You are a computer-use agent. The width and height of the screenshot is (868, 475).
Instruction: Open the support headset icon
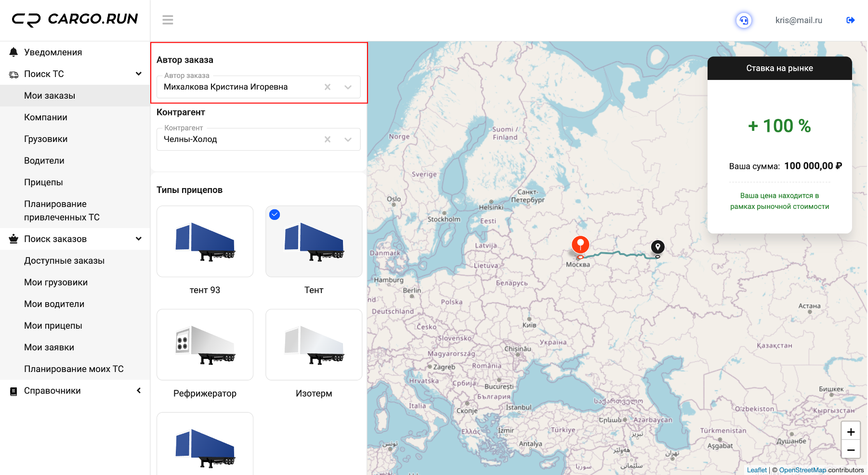744,20
